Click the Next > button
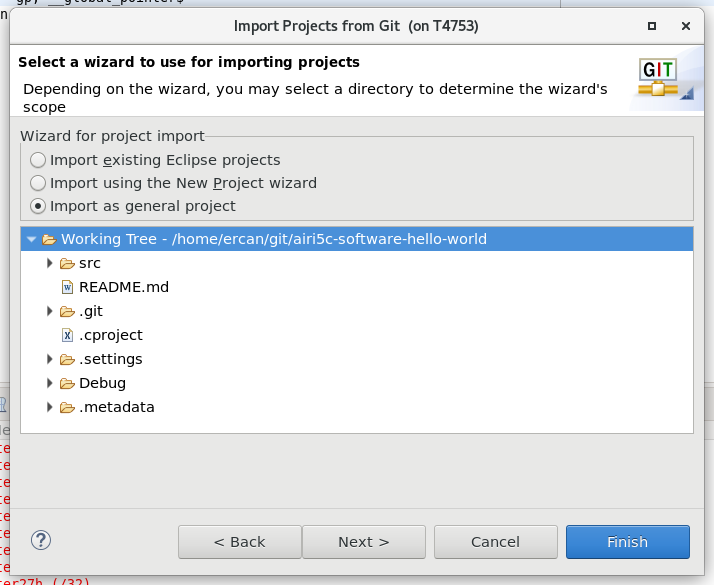Screen dimensions: 714x585 364,542
